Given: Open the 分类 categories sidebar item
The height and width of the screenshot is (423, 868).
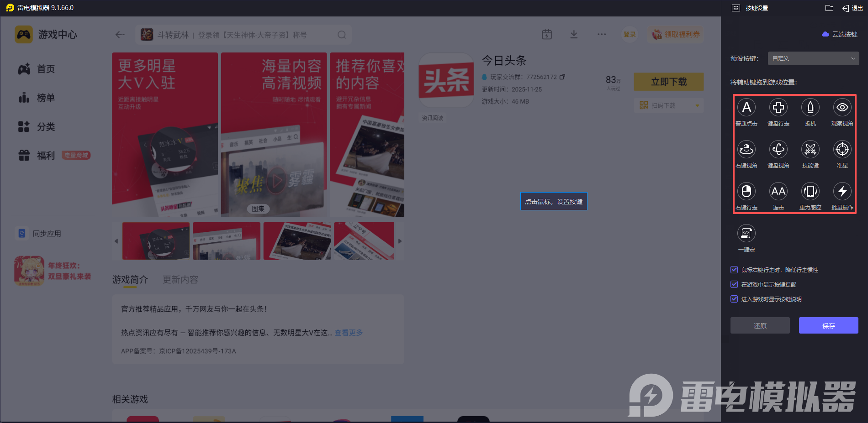Looking at the screenshot, I should [x=37, y=126].
